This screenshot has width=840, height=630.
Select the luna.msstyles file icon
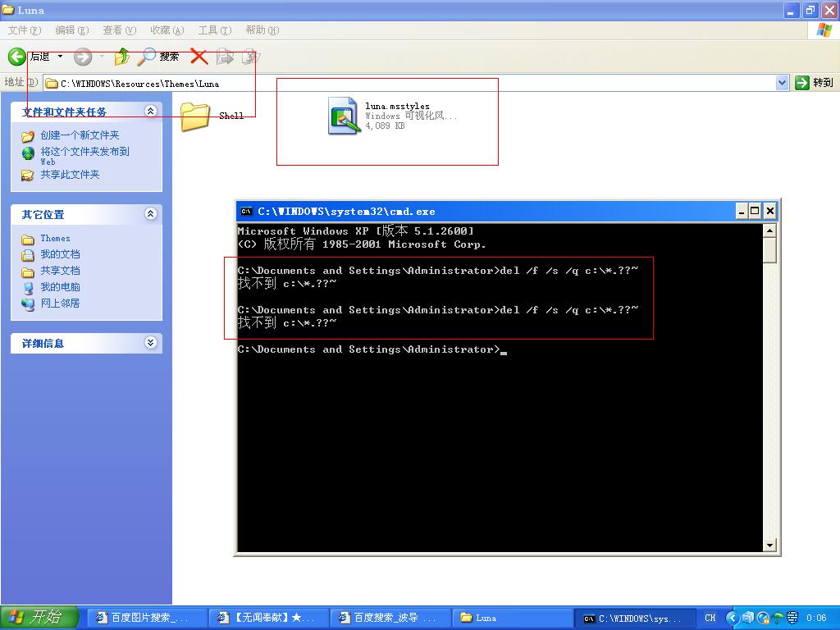345,115
